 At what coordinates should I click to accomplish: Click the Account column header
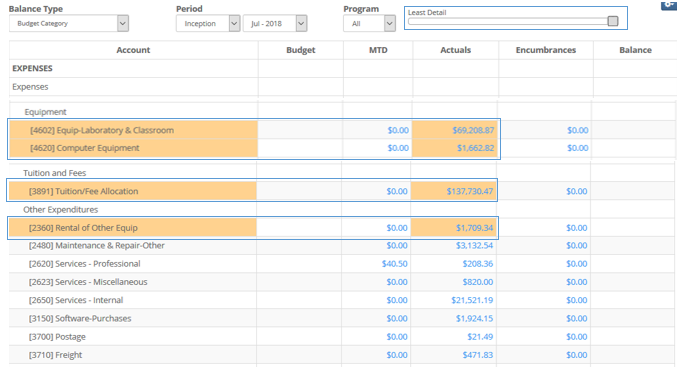point(133,50)
